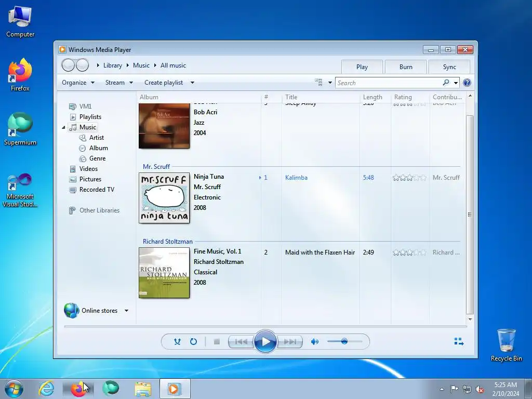The height and width of the screenshot is (399, 532).
Task: Select Other Libraries in the sidebar
Action: (99, 210)
